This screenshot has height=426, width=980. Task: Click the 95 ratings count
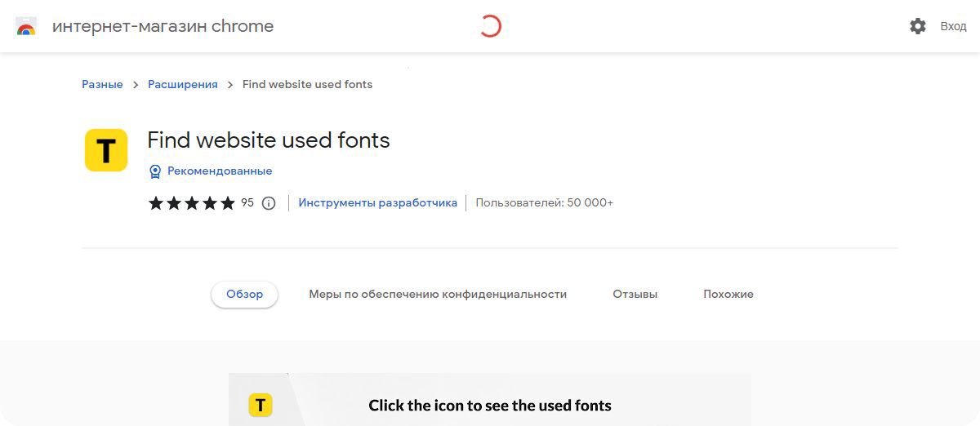247,202
